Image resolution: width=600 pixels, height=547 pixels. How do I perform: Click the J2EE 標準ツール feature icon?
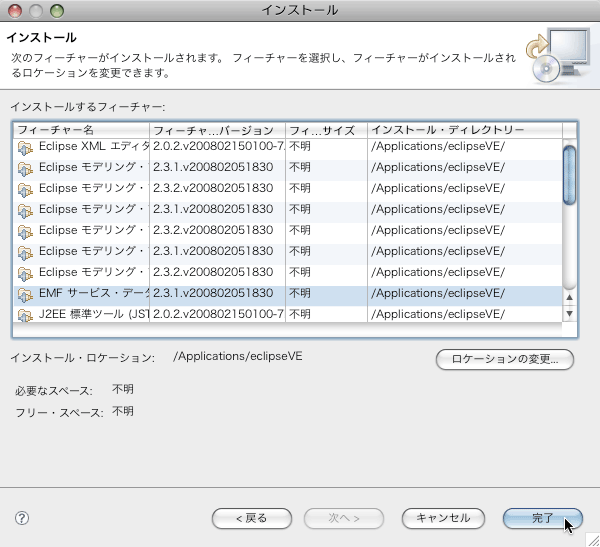(25, 315)
